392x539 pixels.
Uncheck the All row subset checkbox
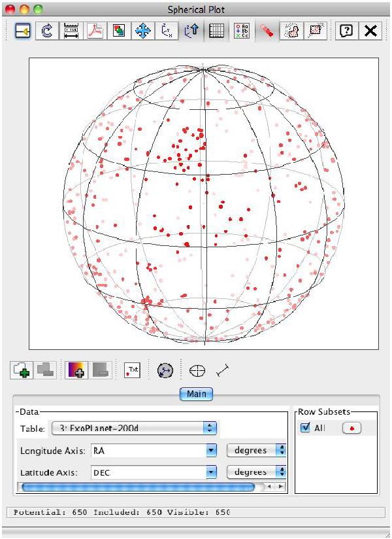[x=305, y=428]
